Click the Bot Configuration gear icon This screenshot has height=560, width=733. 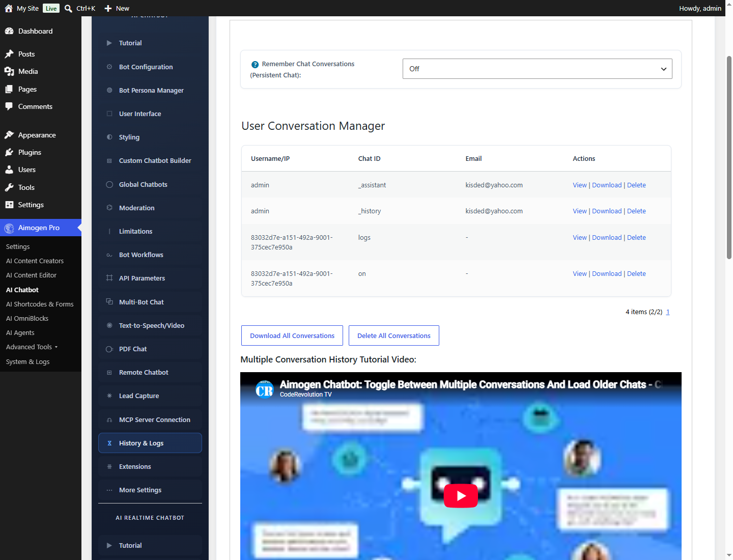click(x=109, y=67)
